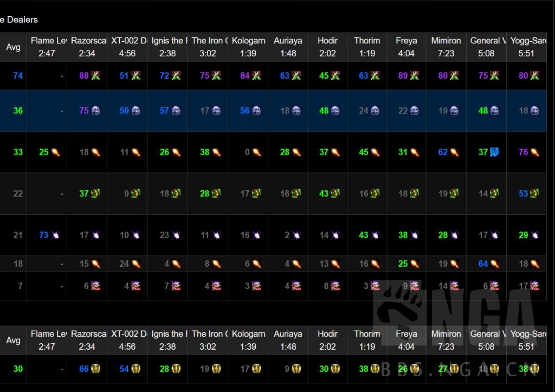
Task: Open Ignis 2:38 header in Damage Dealers table
Action: 167,47
